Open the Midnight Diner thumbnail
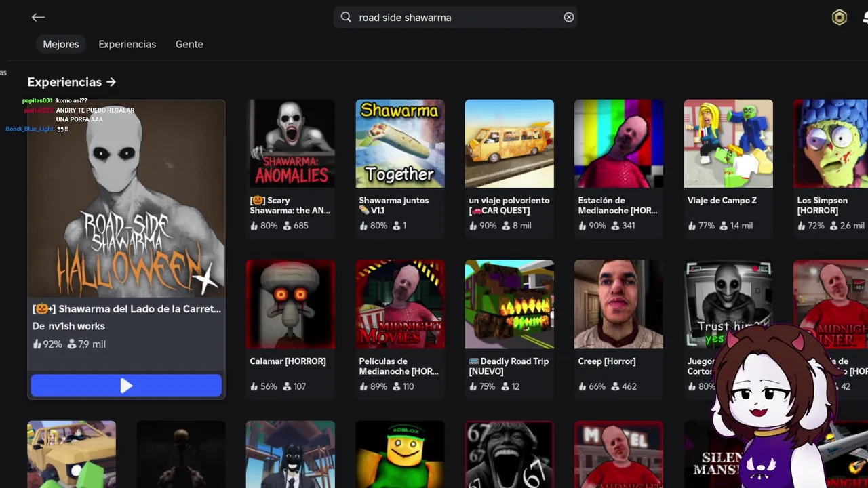 [831, 304]
